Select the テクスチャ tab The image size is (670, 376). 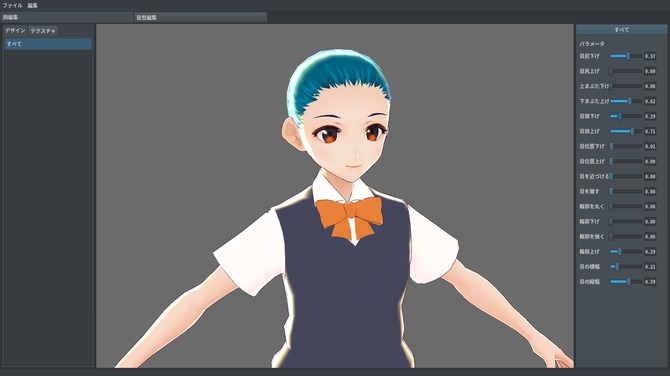(43, 31)
